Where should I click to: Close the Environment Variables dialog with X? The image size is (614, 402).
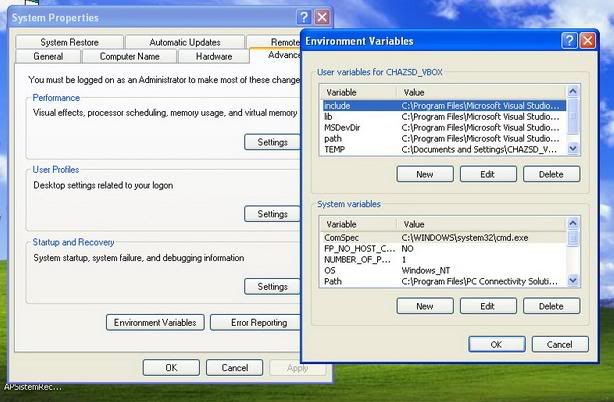(587, 41)
